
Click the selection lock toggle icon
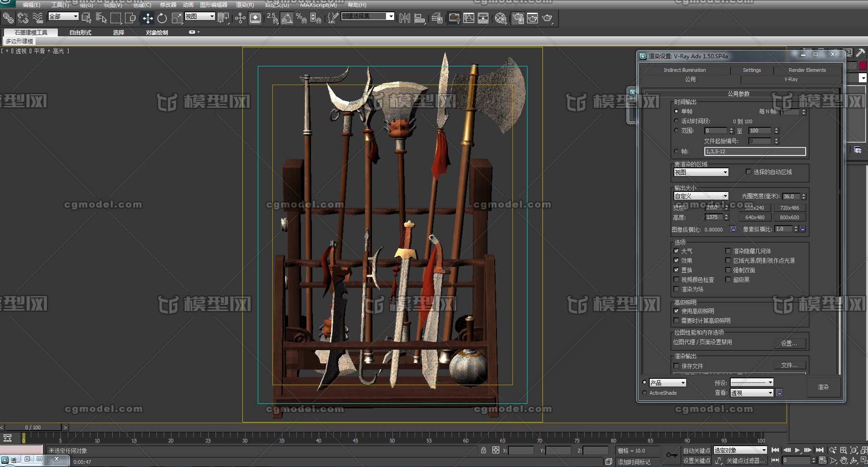483,450
